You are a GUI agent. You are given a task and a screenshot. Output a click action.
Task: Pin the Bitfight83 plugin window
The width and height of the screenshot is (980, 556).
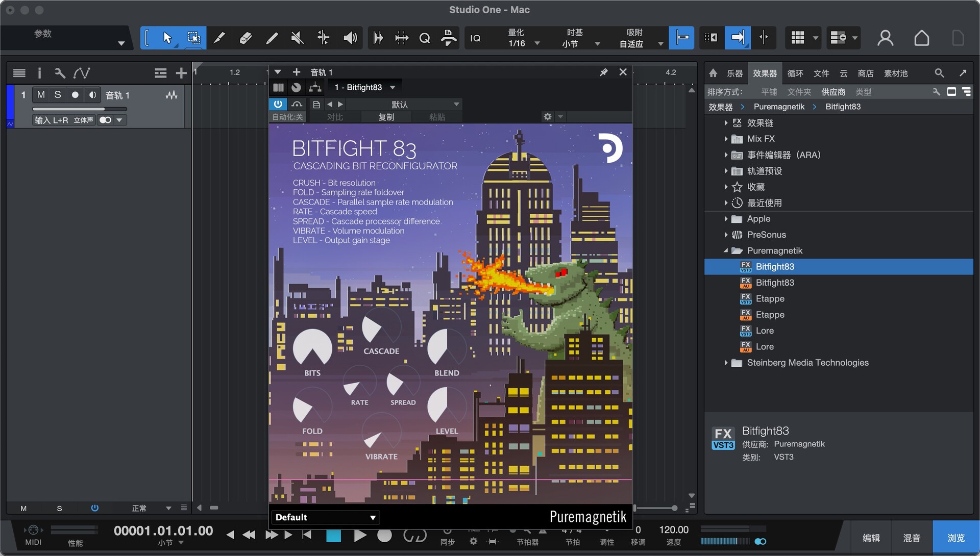click(604, 72)
